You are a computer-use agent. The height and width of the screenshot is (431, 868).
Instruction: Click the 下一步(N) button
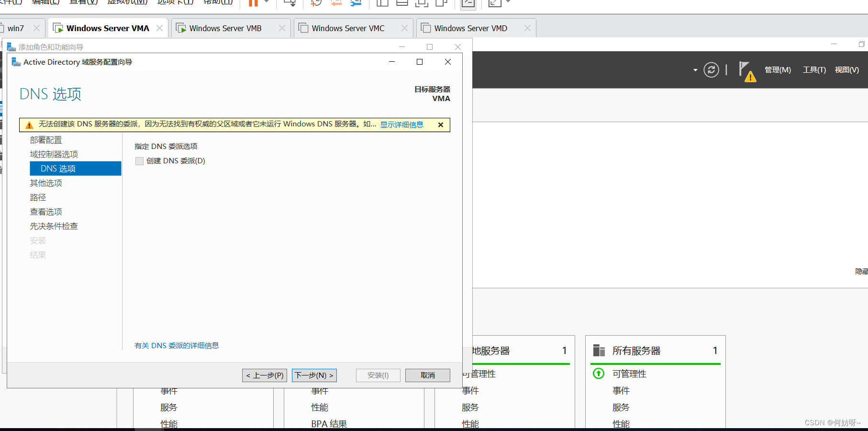click(x=314, y=375)
